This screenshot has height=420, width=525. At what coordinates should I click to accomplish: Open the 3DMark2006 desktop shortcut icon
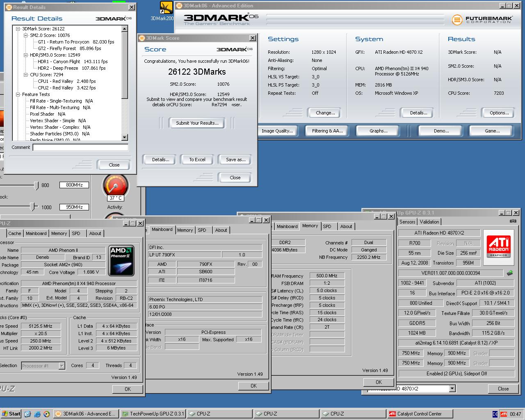click(x=166, y=7)
